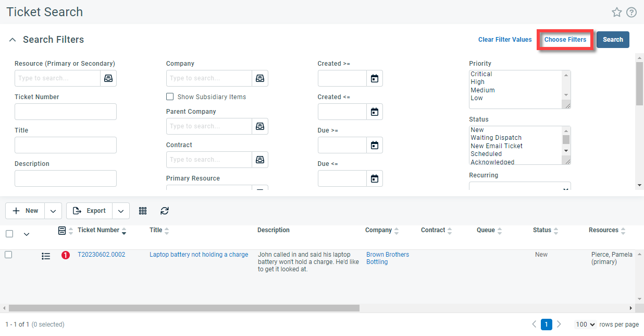Click the Choose Filters link
This screenshot has height=336, width=644.
[565, 40]
